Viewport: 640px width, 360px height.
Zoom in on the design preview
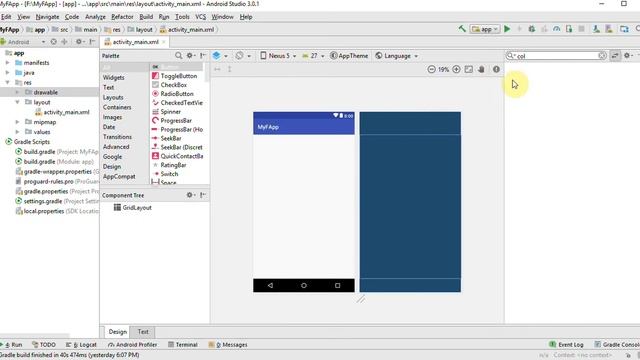tap(456, 69)
